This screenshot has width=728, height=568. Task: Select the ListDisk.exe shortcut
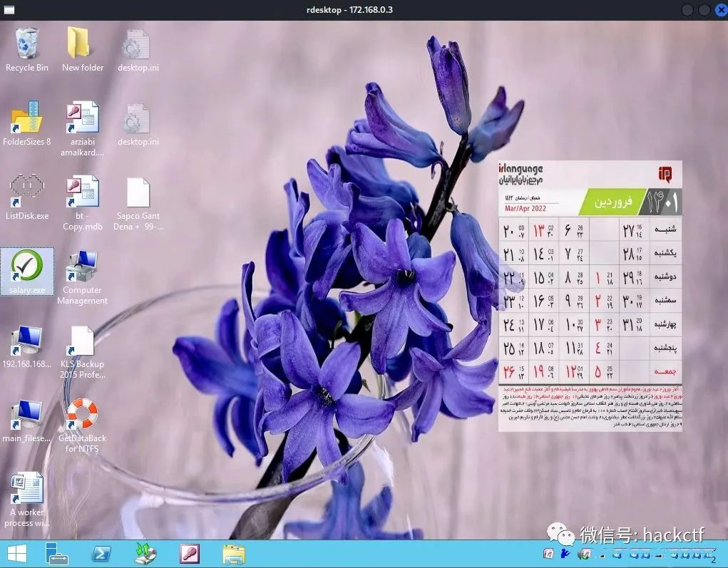pos(27,197)
